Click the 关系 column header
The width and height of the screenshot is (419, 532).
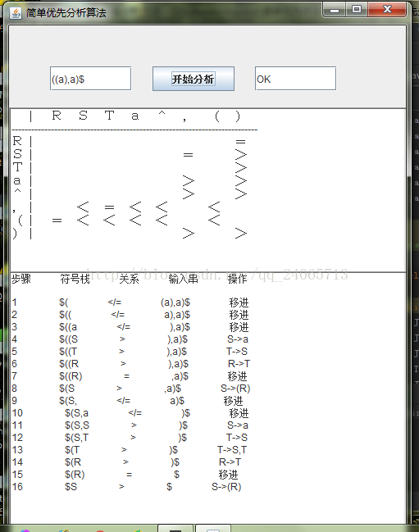click(129, 279)
